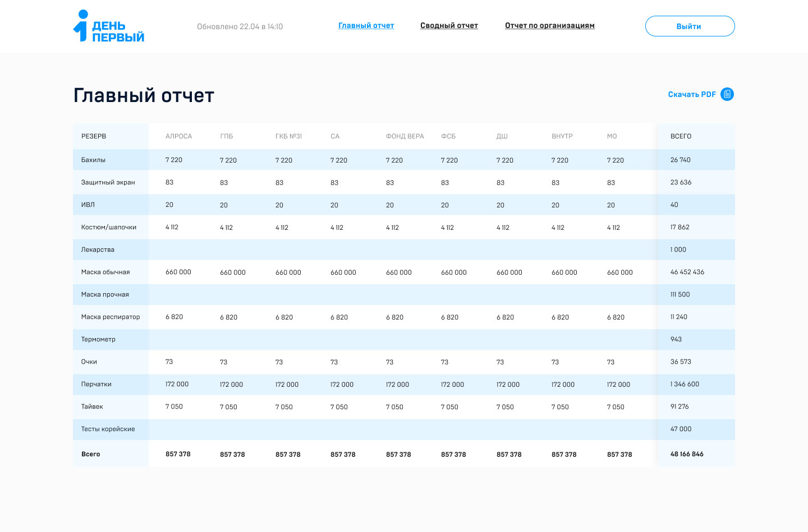The height and width of the screenshot is (532, 808).
Task: Click the Скачать PDF link
Action: pyautogui.click(x=692, y=95)
